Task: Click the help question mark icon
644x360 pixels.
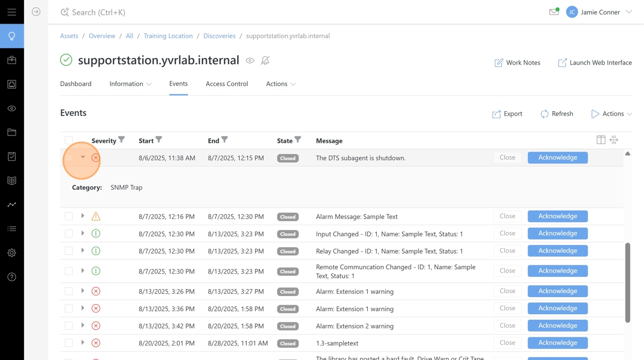Action: point(12,277)
